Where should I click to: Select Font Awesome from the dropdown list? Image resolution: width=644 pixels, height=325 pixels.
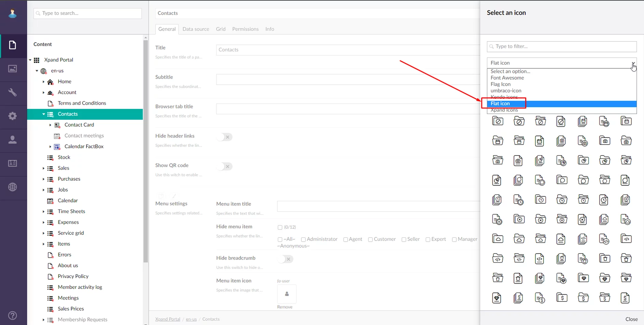pos(507,78)
